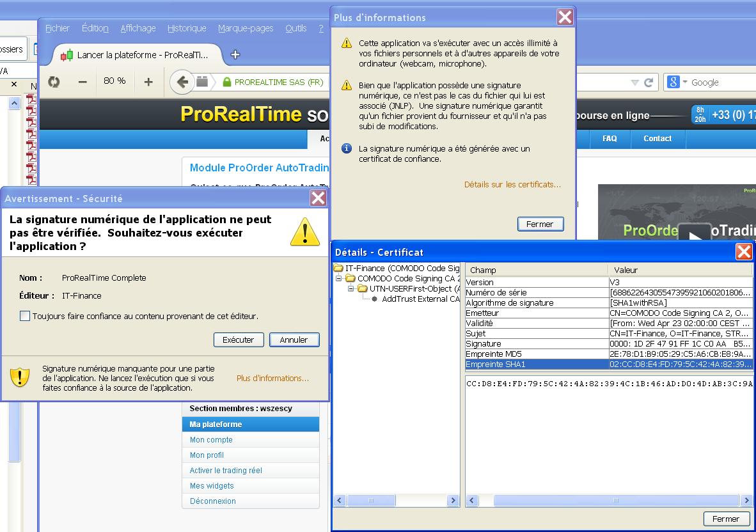756x532 pixels.
Task: Click Annuler in the security warning dialog
Action: coord(294,340)
